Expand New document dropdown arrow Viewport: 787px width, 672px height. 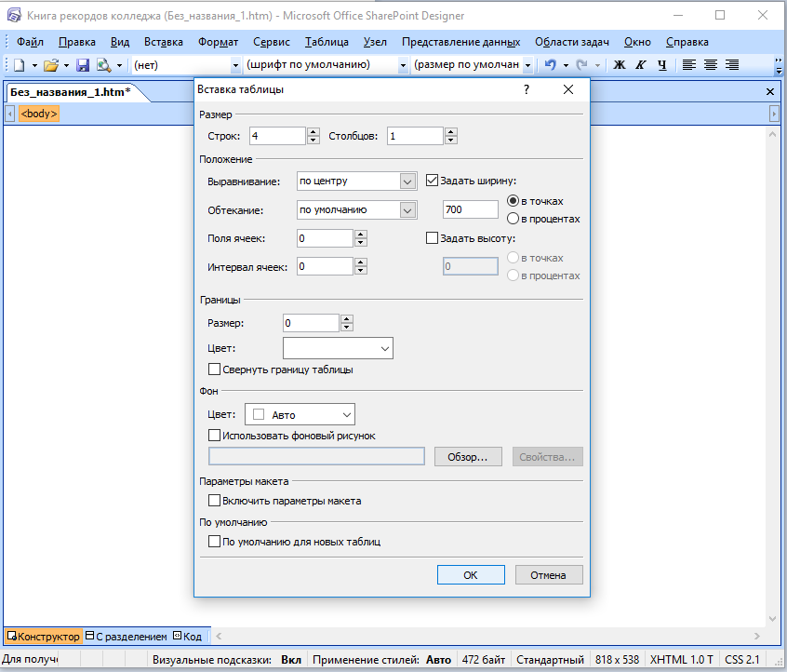pyautogui.click(x=34, y=65)
